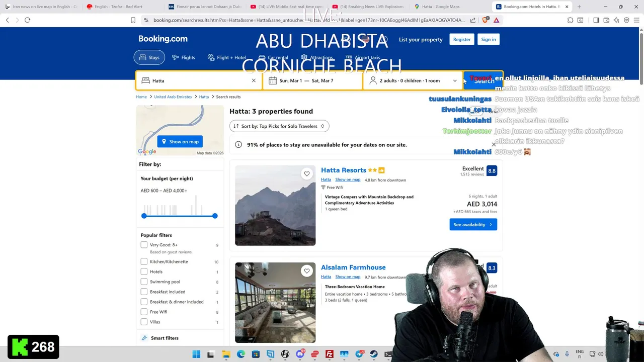Open File Explorer from the taskbar

pyautogui.click(x=226, y=354)
